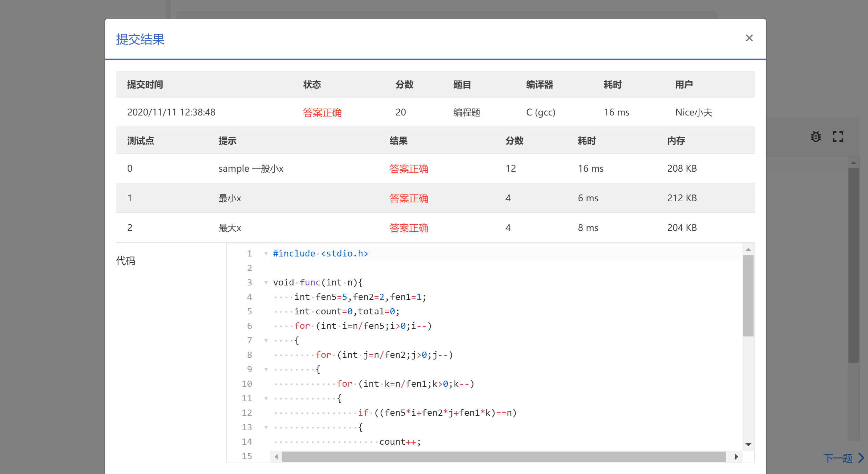
Task: Click the code vertical scrollbar thumb
Action: 748,295
